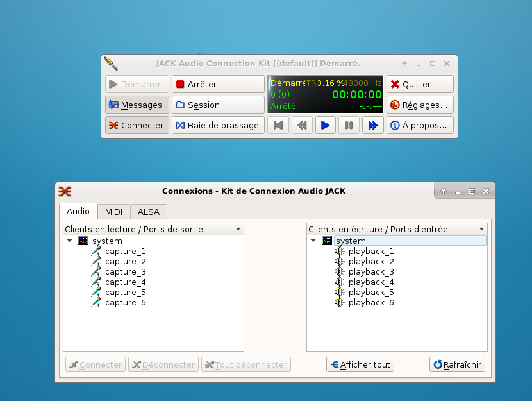Open the À propos dialog
532x401 pixels.
pos(420,125)
